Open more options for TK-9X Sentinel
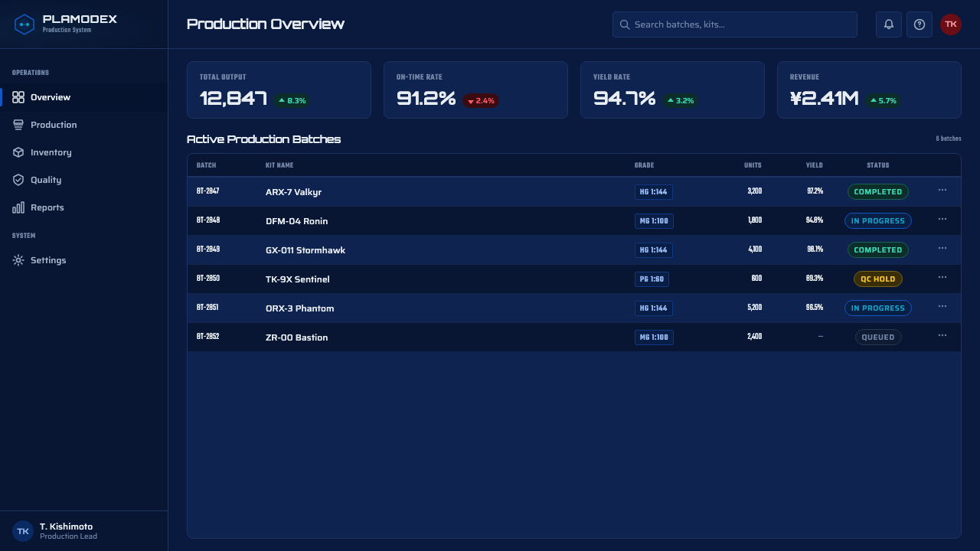Image resolution: width=980 pixels, height=551 pixels. click(x=942, y=277)
